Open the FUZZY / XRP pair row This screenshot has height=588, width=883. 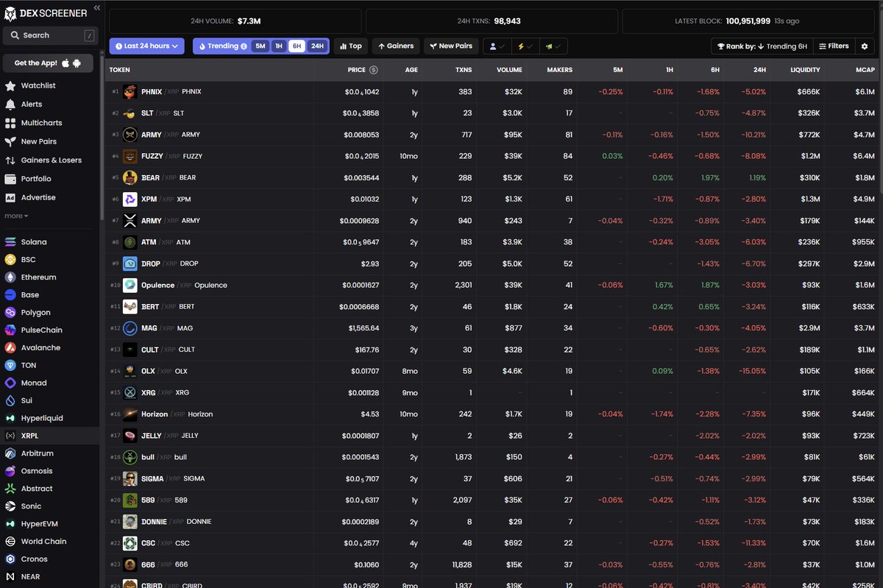tap(492, 156)
